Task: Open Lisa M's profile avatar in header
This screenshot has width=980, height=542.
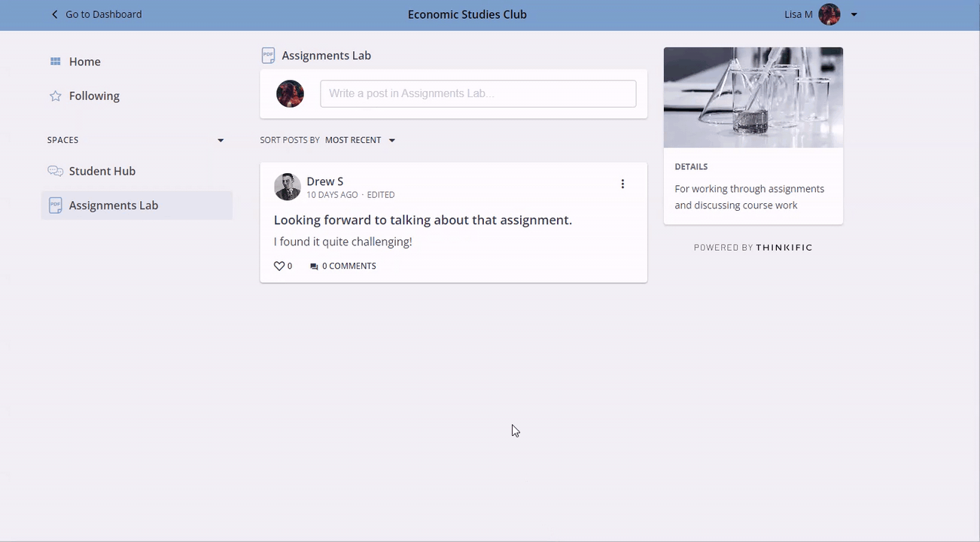Action: point(829,14)
